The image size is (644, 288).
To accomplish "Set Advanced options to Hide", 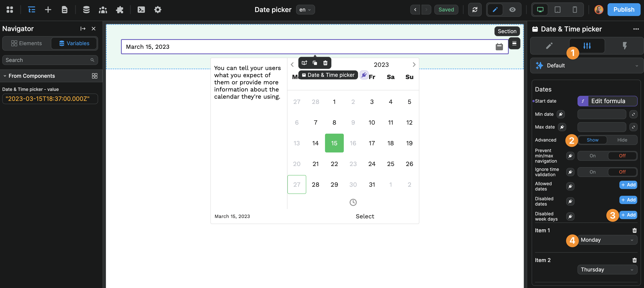I will point(622,140).
